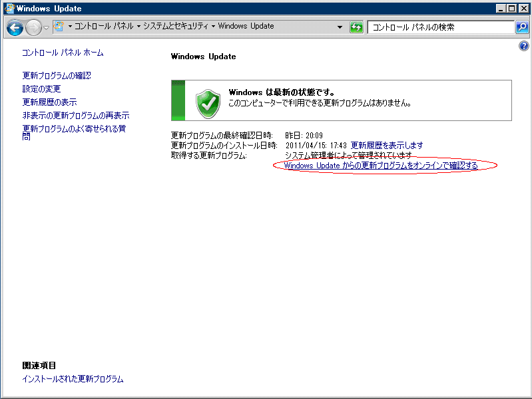Open help with the blue question icon
Viewport: 532px width, 399px height.
(523, 46)
